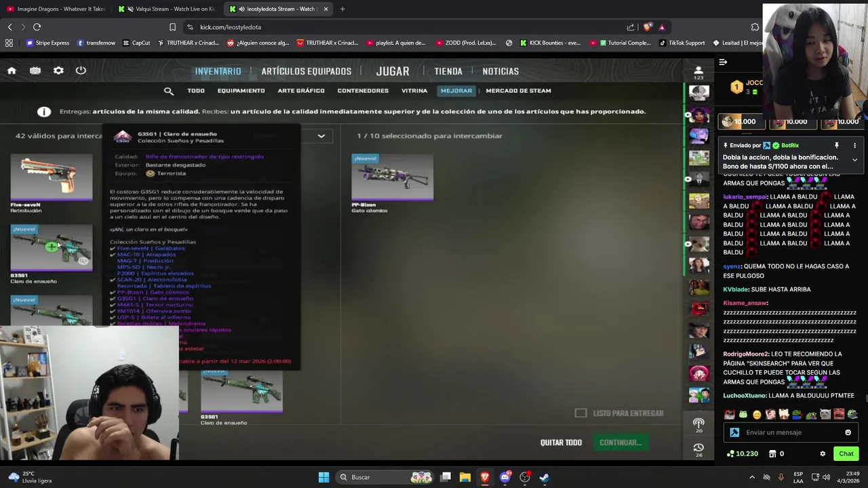Open Discord from the taskbar
The width and height of the screenshot is (868, 488).
(x=505, y=477)
